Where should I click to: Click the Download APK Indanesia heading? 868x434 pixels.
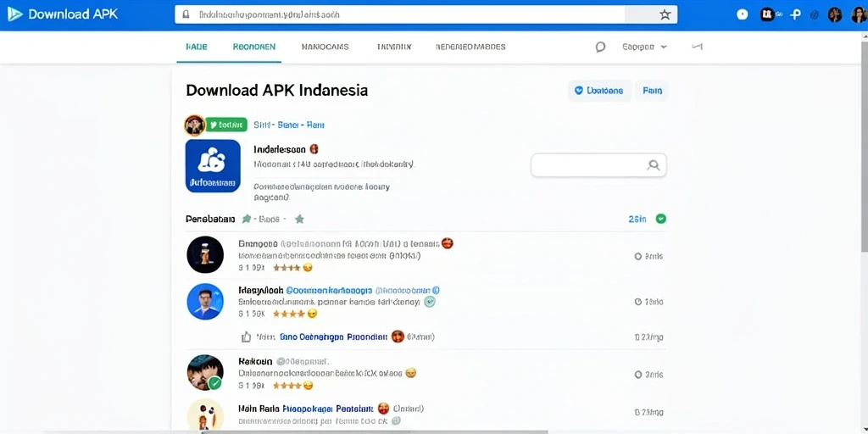[x=277, y=90]
